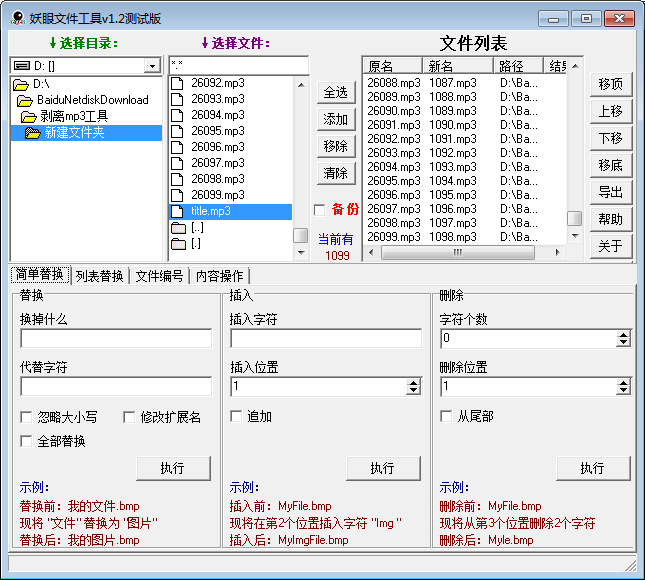Click the file list table scroll up arrow
The image size is (645, 580).
click(575, 66)
